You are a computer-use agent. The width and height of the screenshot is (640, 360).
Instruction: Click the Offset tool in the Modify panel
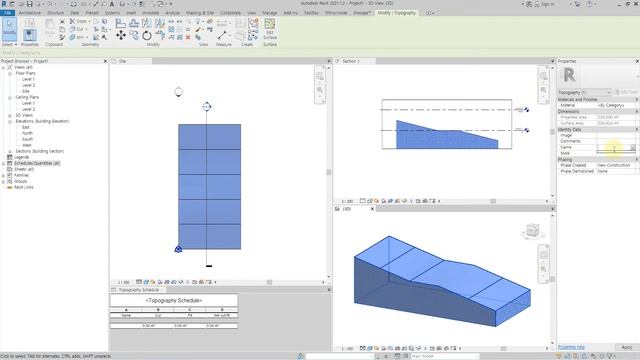(x=134, y=23)
